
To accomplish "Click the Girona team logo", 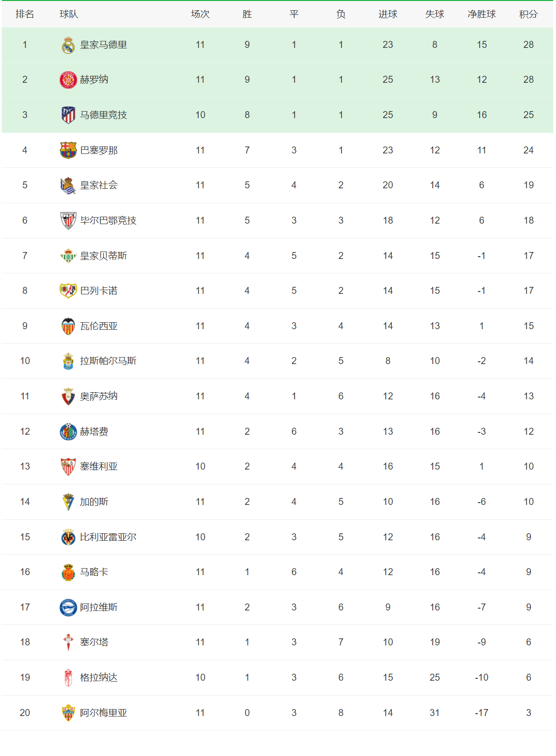I will click(68, 80).
